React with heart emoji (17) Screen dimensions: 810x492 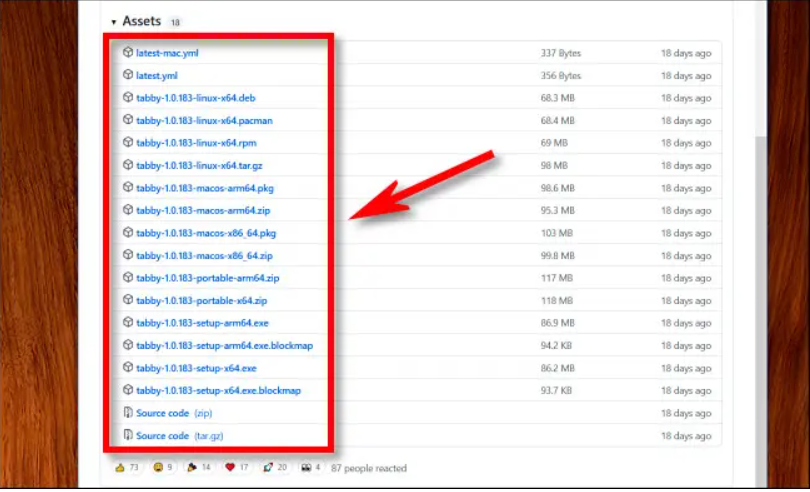pos(237,468)
